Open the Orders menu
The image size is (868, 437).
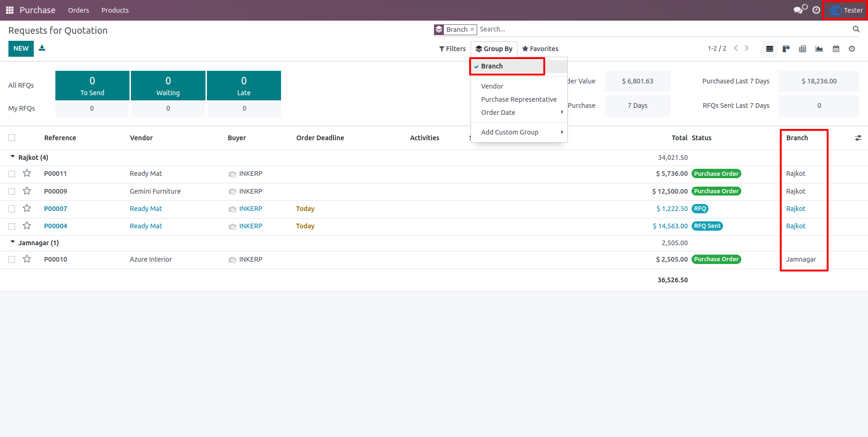point(78,10)
